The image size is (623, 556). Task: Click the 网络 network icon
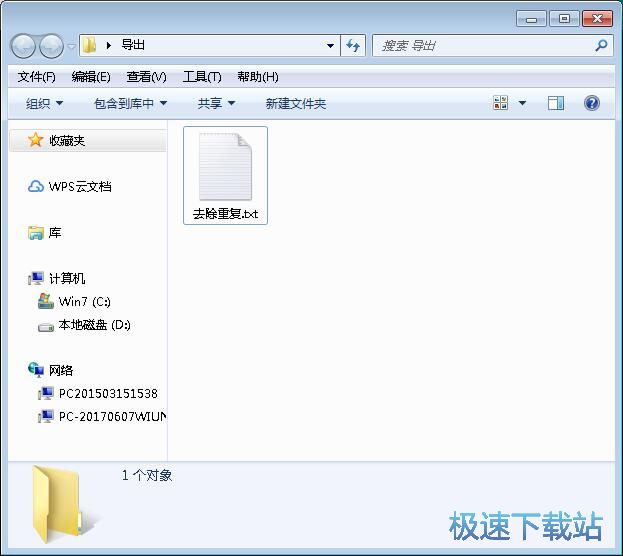pyautogui.click(x=36, y=370)
